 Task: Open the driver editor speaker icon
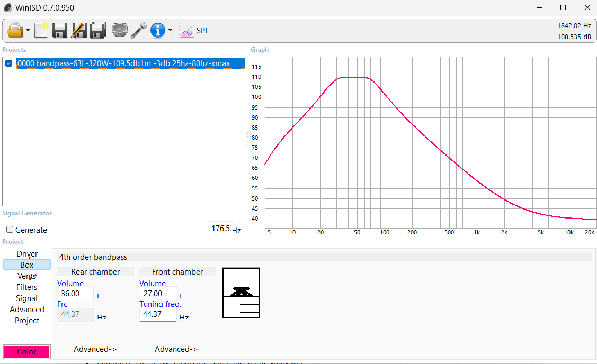120,30
